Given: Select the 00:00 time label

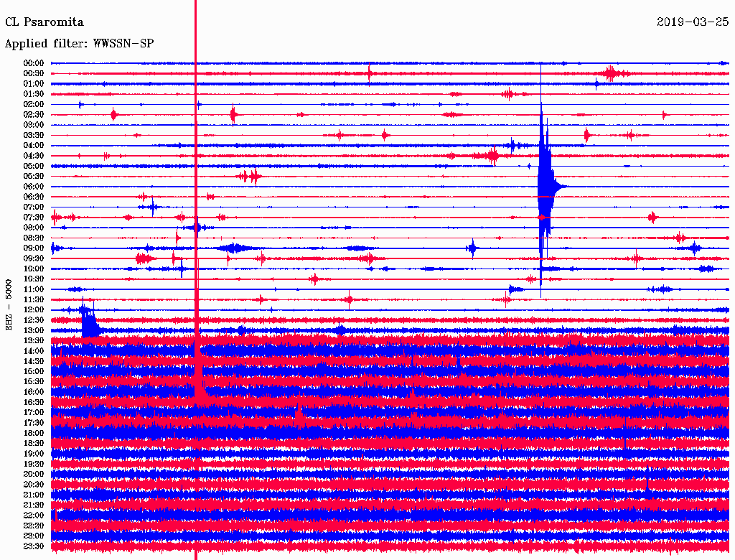Looking at the screenshot, I should (34, 63).
